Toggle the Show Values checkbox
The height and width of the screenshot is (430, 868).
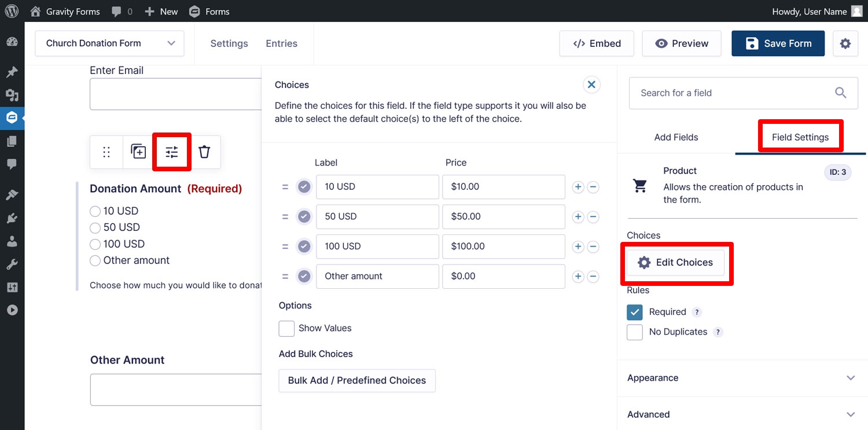[x=286, y=329]
